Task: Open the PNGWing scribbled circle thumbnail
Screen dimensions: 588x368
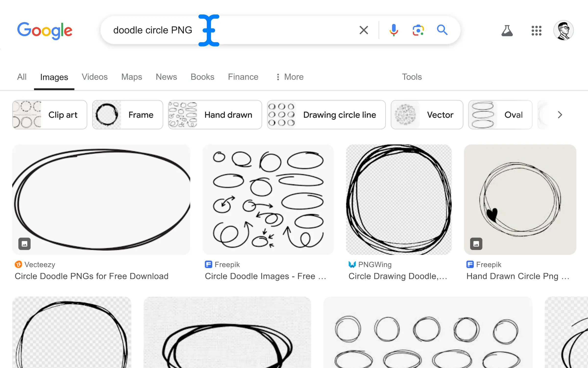Action: 399,199
